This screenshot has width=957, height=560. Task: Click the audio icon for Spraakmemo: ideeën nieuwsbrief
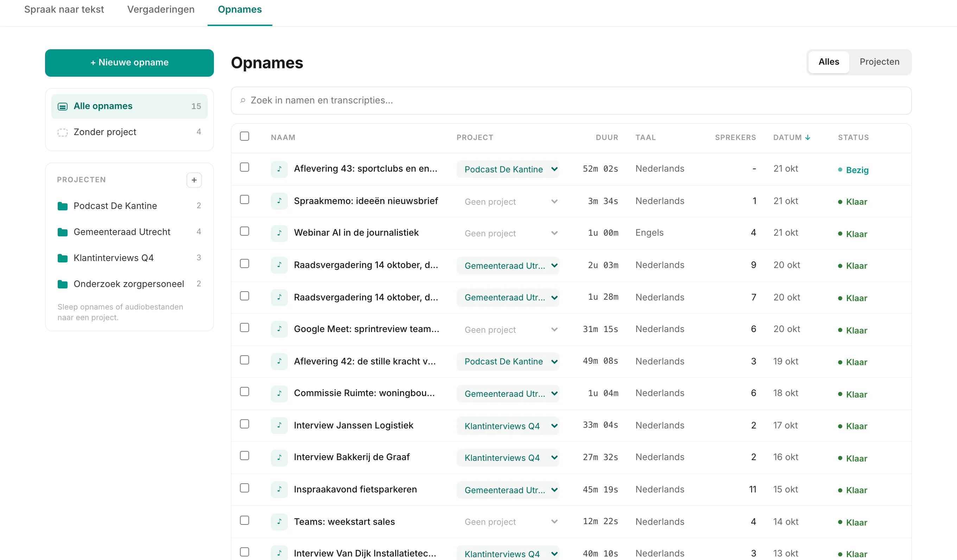(x=279, y=201)
